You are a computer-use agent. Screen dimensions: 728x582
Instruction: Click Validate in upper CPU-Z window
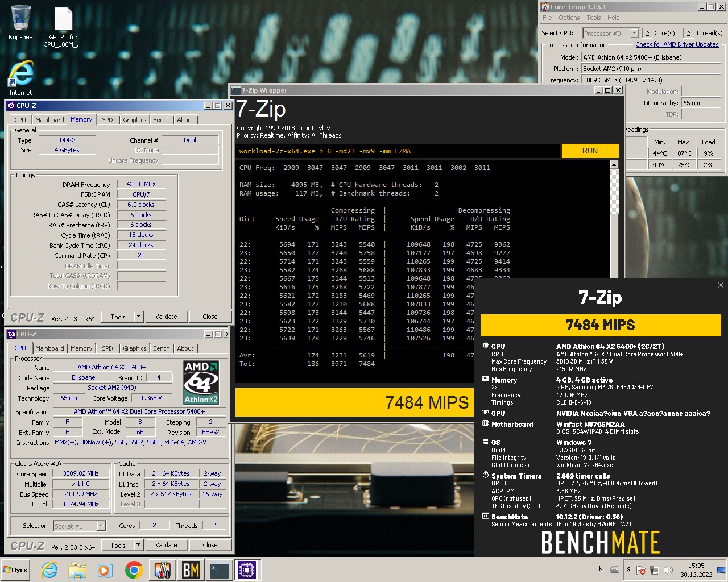click(166, 317)
